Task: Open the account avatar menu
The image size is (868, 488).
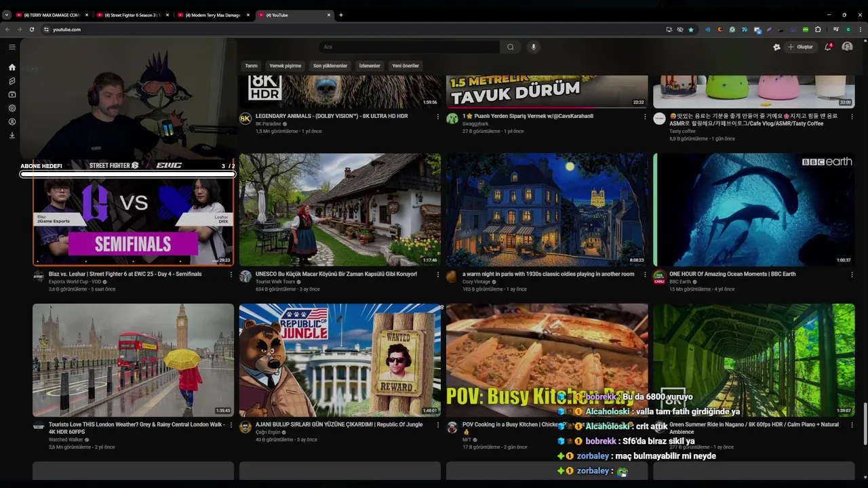Action: 847,47
